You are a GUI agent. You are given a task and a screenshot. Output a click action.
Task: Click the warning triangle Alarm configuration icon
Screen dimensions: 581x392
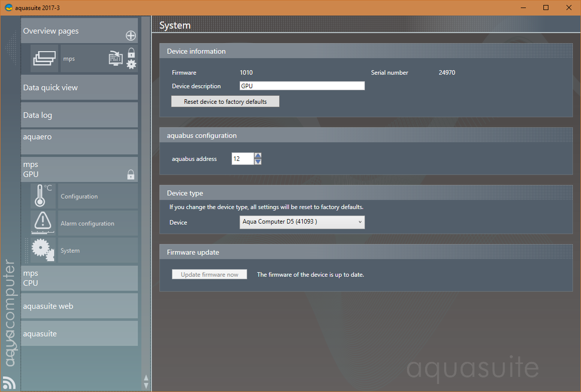point(44,223)
